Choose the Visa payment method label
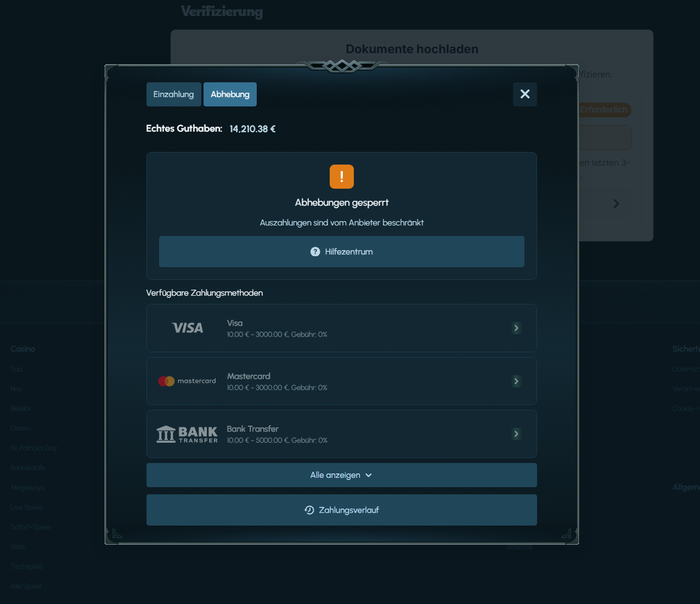Screen dimensions: 700x604 (x=235, y=323)
